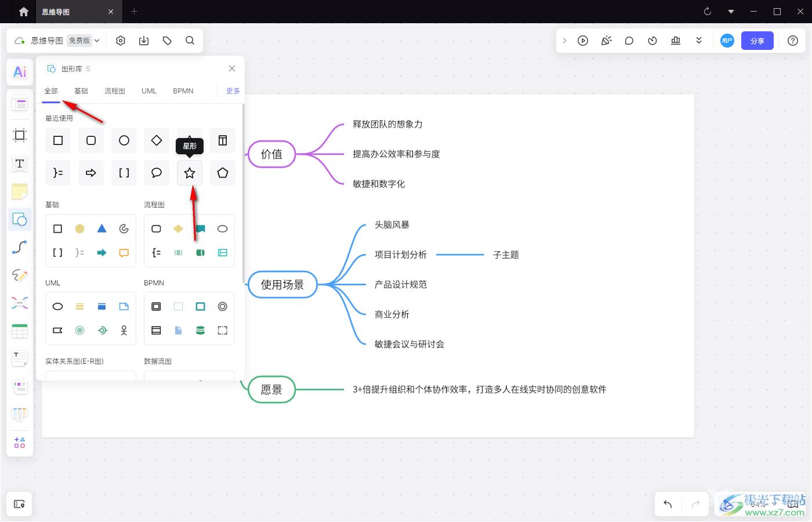The image size is (812, 522).
Task: Open the title bar dropdown triangle
Action: (731, 12)
